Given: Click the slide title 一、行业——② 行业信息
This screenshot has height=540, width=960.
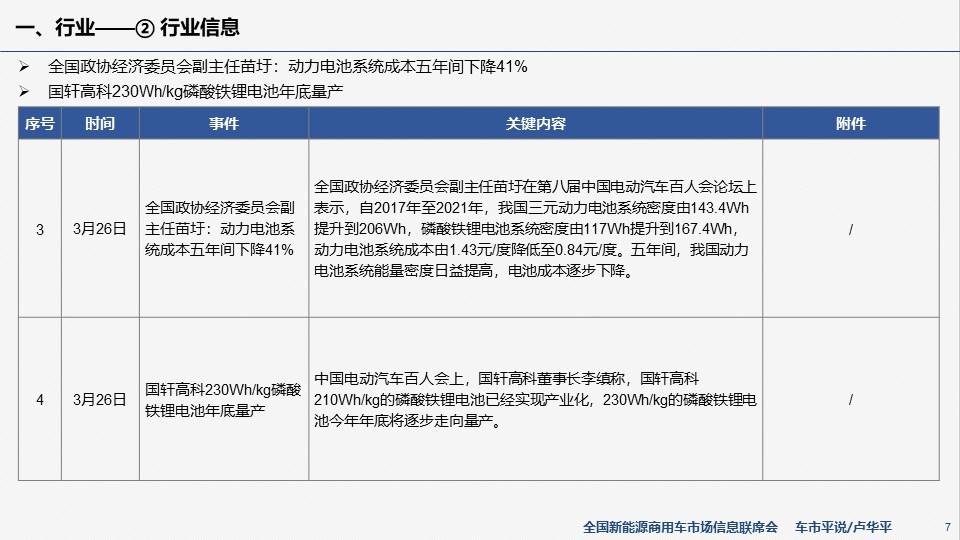Looking at the screenshot, I should [x=127, y=28].
